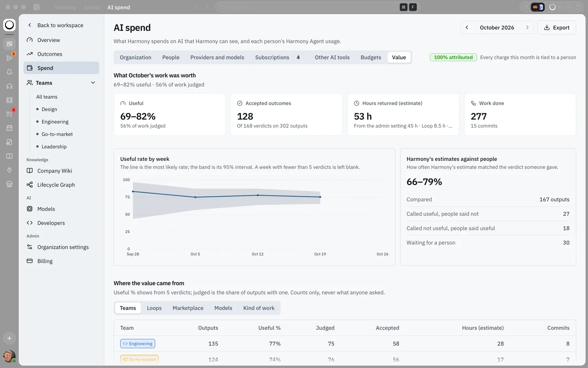Toggle the sidebar panel icon in title bar

tap(37, 7)
